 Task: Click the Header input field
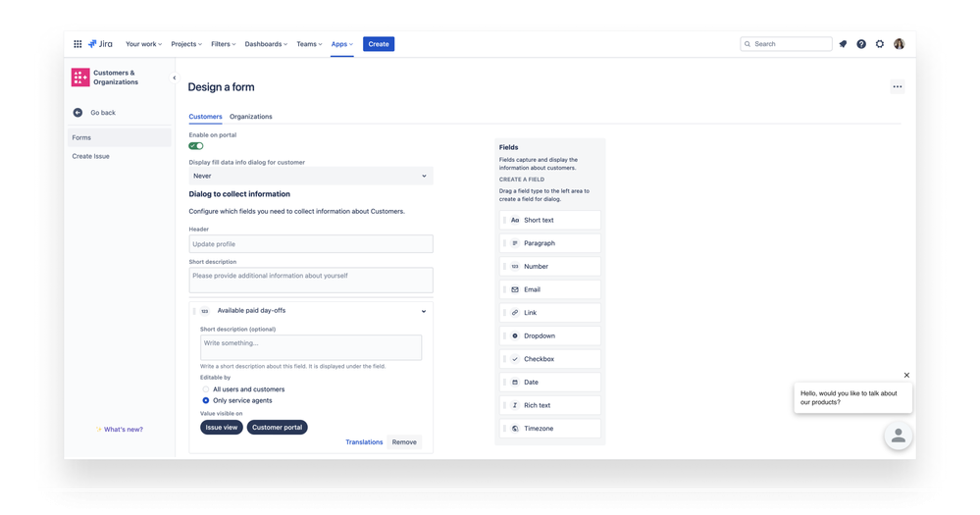click(311, 243)
